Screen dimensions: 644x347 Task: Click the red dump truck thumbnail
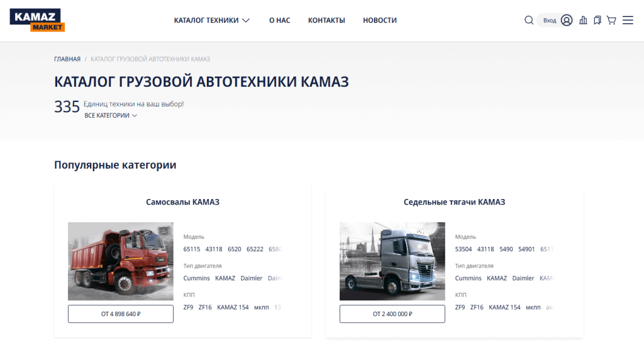click(x=121, y=261)
